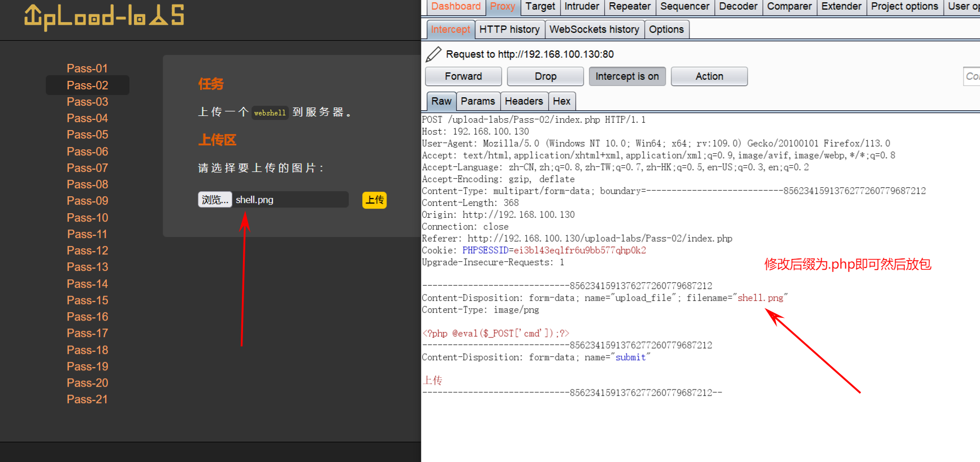This screenshot has height=462, width=980.
Task: Click the 浏览... browse file button
Action: 215,200
